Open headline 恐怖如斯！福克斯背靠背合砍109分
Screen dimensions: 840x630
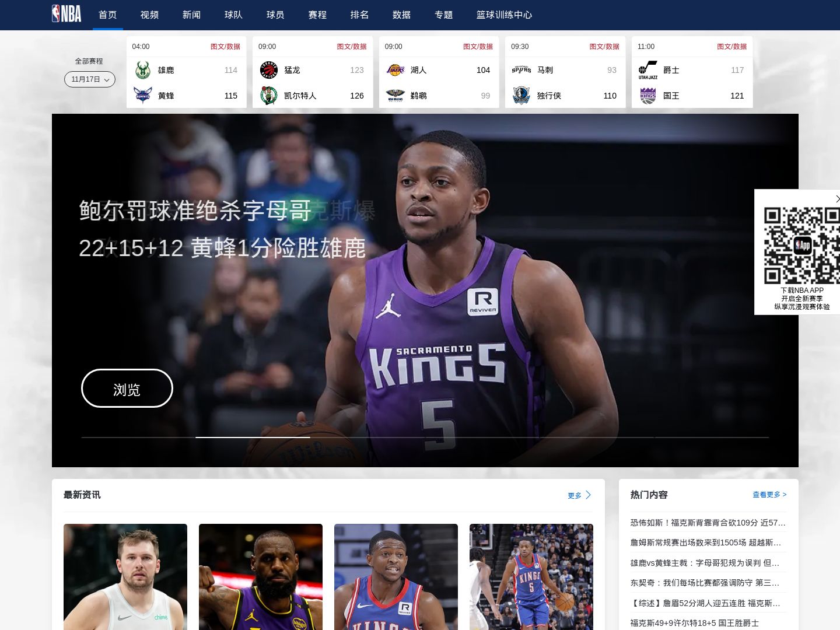pyautogui.click(x=708, y=523)
